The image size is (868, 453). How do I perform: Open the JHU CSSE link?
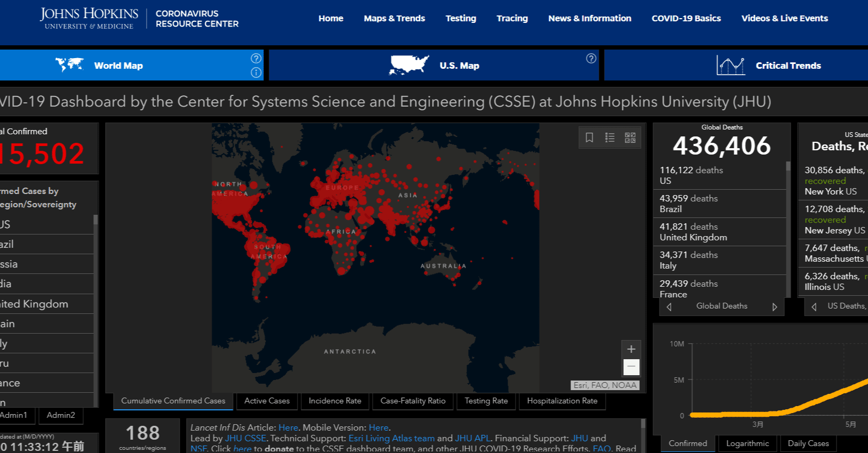(246, 438)
